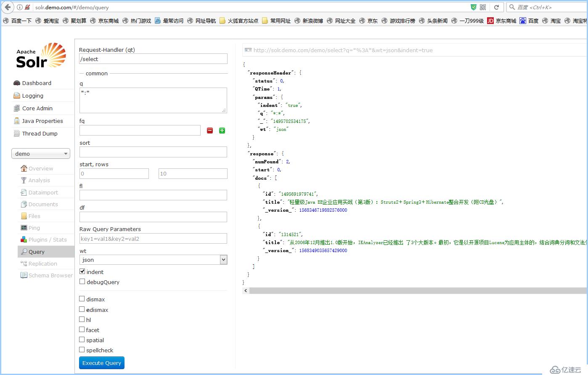This screenshot has height=375, width=588.
Task: Click the Ping icon
Action: 24,228
